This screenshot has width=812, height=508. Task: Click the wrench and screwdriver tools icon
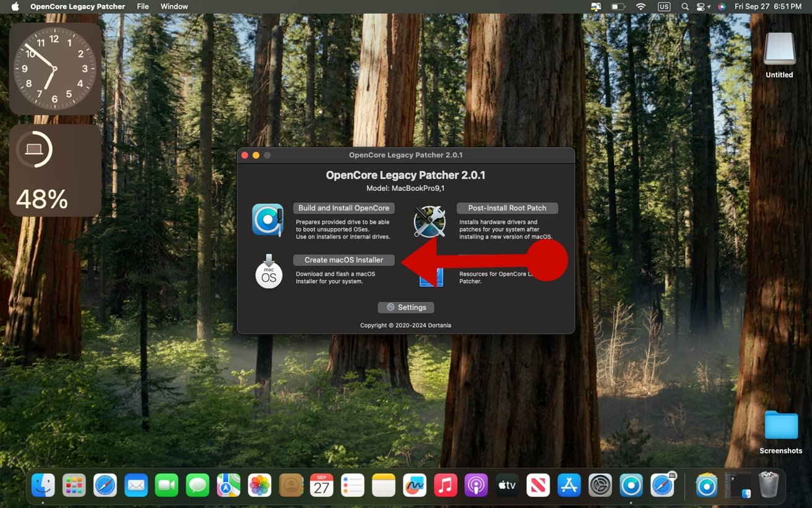click(430, 221)
